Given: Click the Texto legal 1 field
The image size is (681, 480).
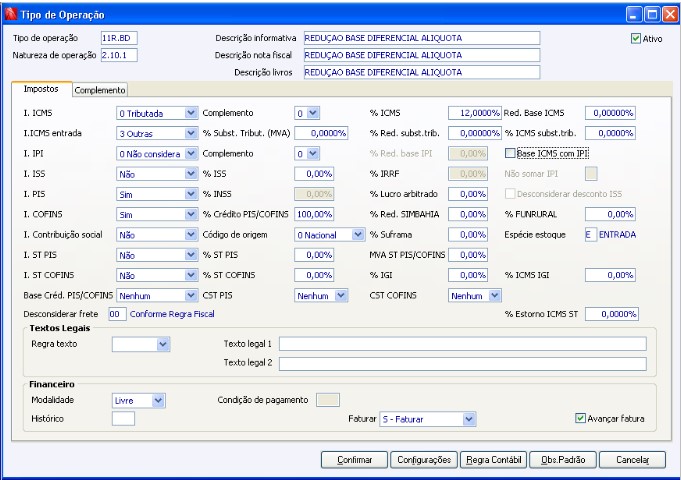Looking at the screenshot, I should tap(463, 344).
